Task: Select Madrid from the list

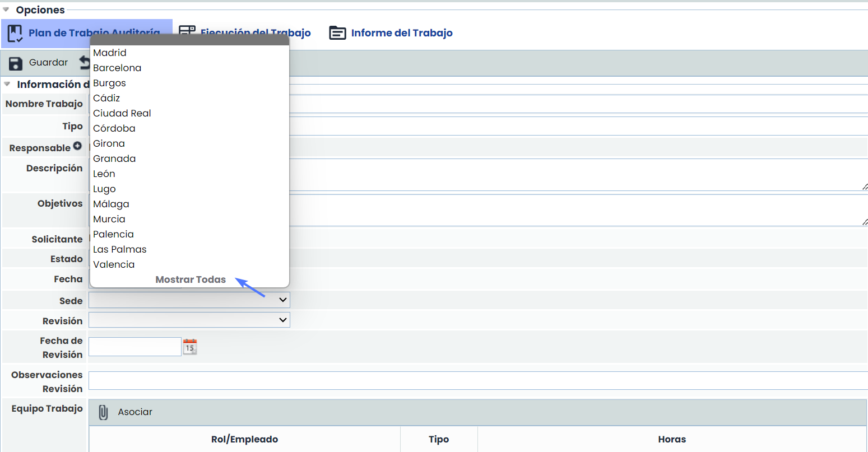Action: point(110,53)
